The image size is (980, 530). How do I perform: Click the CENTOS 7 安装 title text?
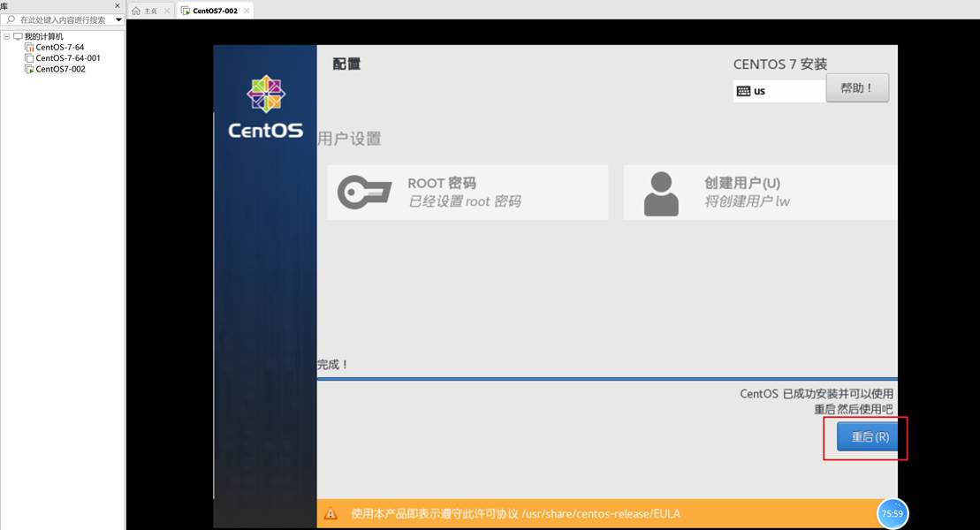pyautogui.click(x=780, y=64)
